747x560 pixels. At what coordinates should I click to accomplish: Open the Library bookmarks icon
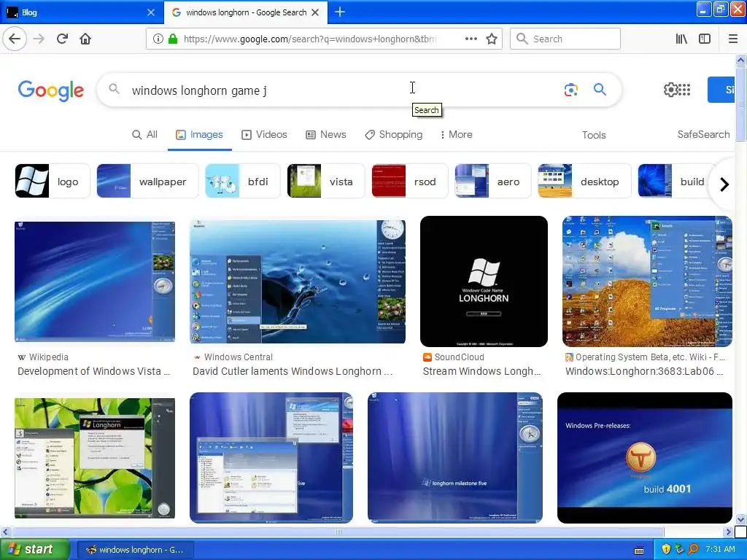pyautogui.click(x=681, y=39)
